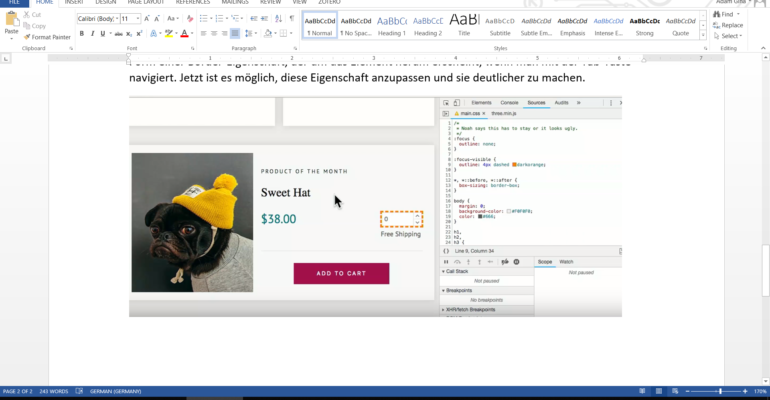Toggle Italic formatting
This screenshot has height=400, width=770.
(x=92, y=33)
